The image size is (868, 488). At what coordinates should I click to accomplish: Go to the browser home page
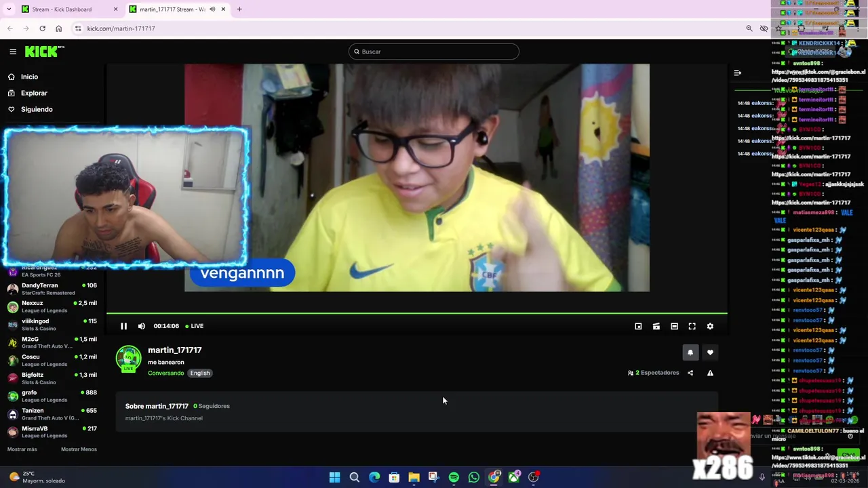point(58,28)
